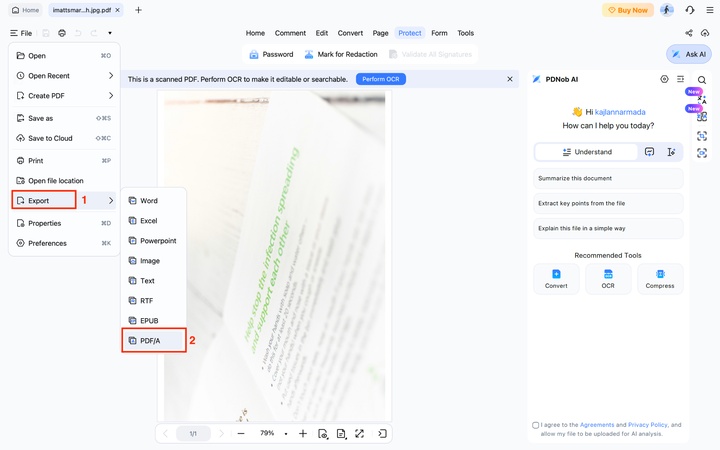Open Properties from File menu
The height and width of the screenshot is (450, 720).
[64, 223]
